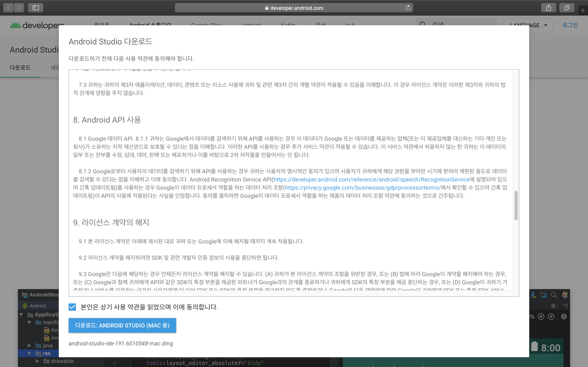Open the Safari share icon
588x367 pixels.
[x=548, y=8]
